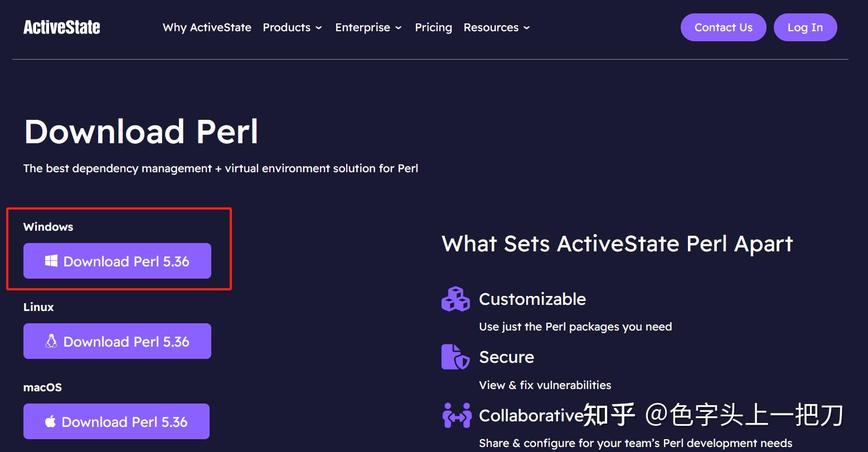Select Why ActiveState in the navigation
This screenshot has height=452, width=868.
207,27
